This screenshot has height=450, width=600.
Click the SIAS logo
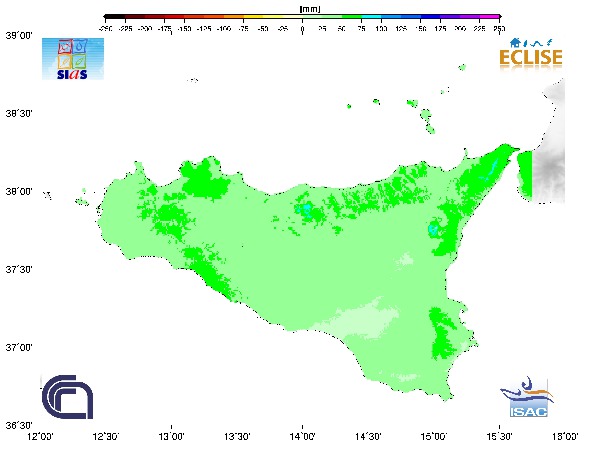click(x=73, y=59)
